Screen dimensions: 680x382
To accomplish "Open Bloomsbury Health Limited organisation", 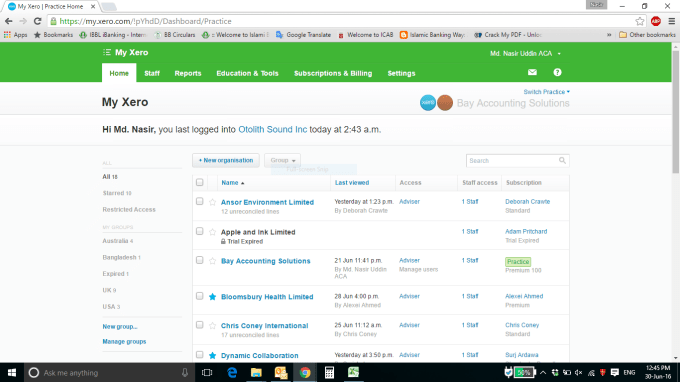I will [267, 297].
